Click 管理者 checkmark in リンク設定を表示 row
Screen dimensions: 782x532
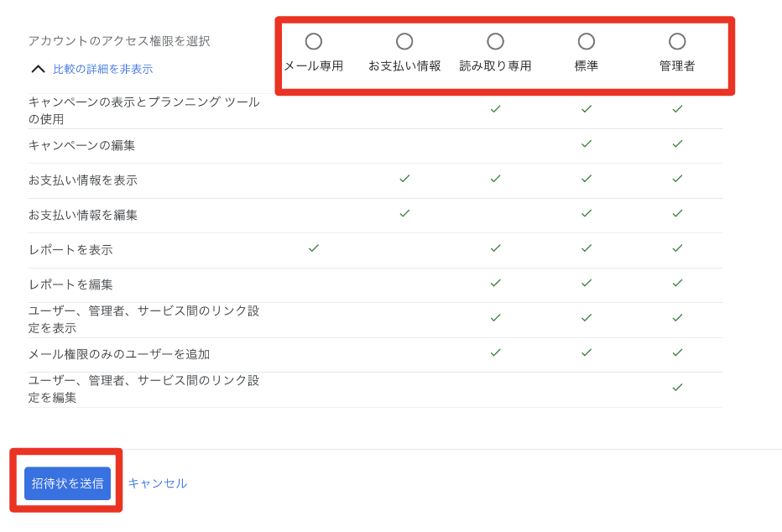tap(677, 317)
